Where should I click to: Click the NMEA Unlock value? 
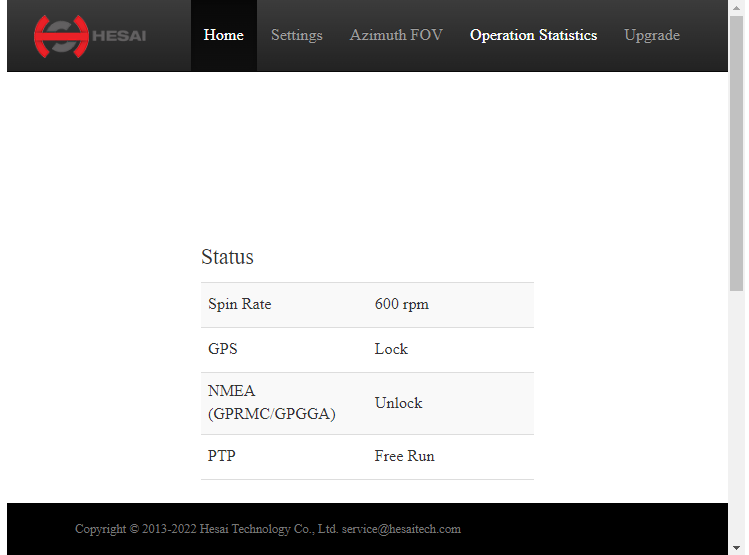pos(398,403)
